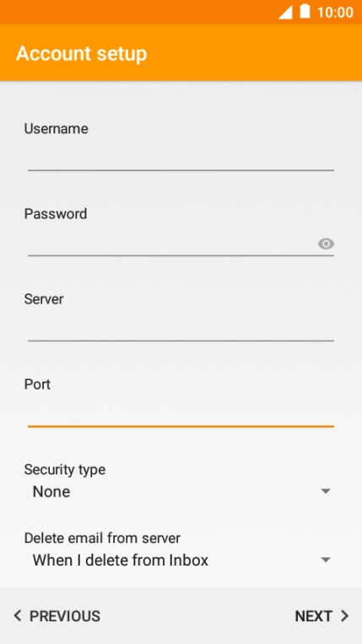Image resolution: width=362 pixels, height=644 pixels.
Task: Open the Security type dropdown arrow
Action: pos(326,491)
